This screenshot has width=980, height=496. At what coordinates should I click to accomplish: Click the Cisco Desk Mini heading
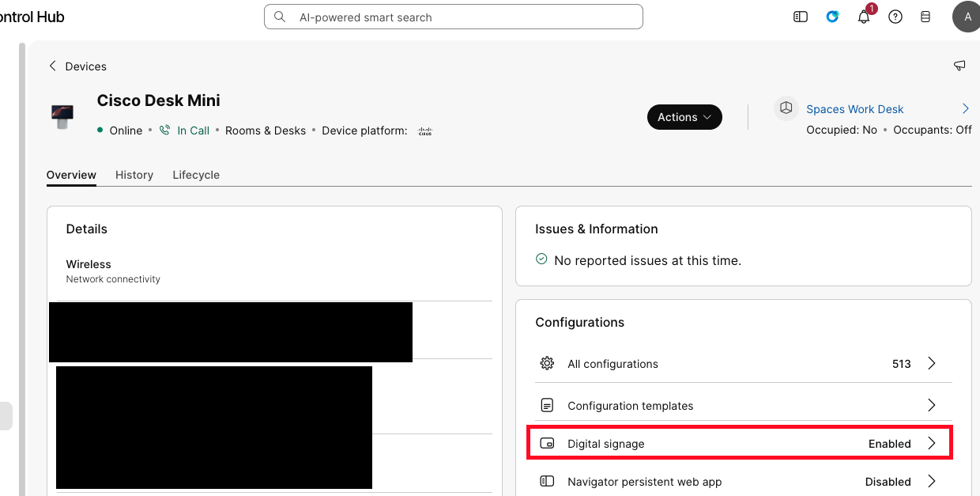(159, 100)
